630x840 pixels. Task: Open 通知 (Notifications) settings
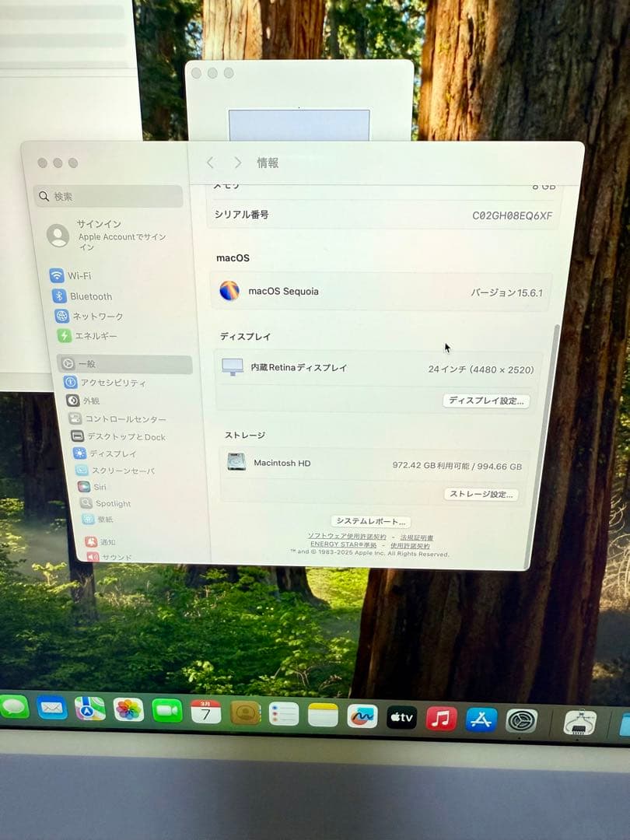tap(100, 541)
